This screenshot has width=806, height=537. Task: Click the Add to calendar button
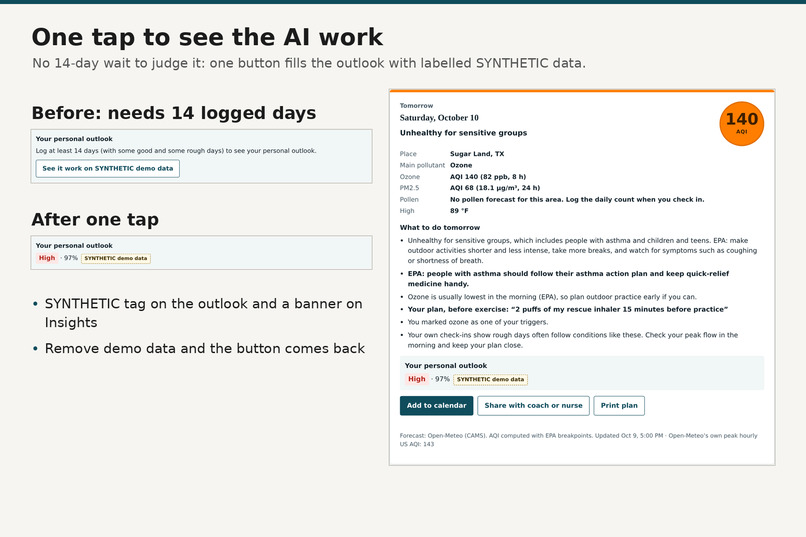436,405
